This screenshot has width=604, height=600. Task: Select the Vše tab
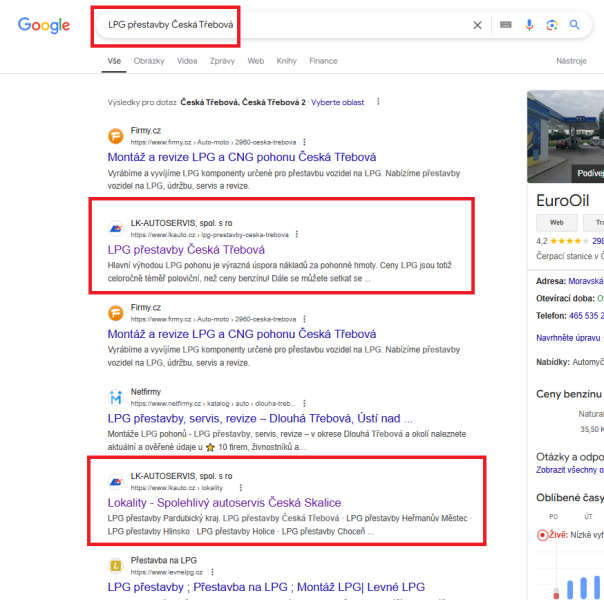click(x=114, y=61)
